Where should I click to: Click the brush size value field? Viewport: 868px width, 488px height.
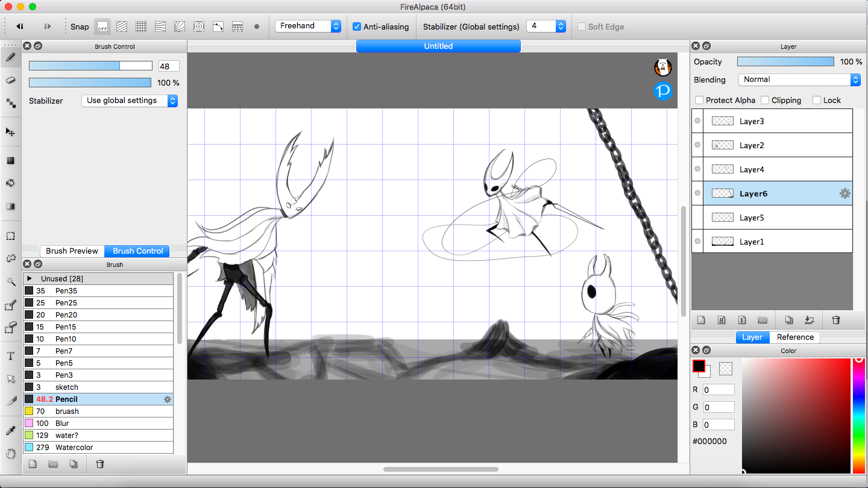(x=169, y=66)
